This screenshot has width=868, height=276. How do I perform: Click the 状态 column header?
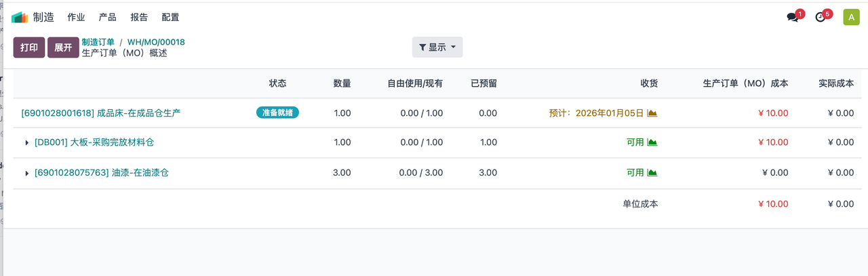pos(277,83)
